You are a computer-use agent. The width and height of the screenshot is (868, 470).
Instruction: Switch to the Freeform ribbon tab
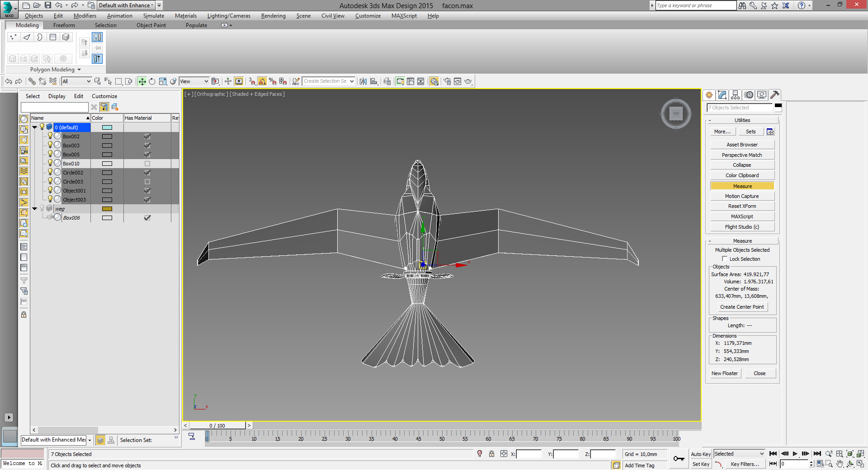tap(64, 25)
